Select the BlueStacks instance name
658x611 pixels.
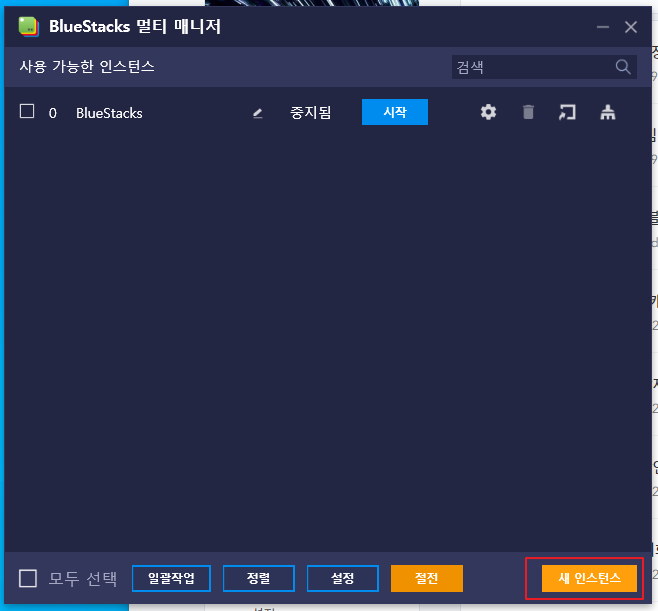109,113
